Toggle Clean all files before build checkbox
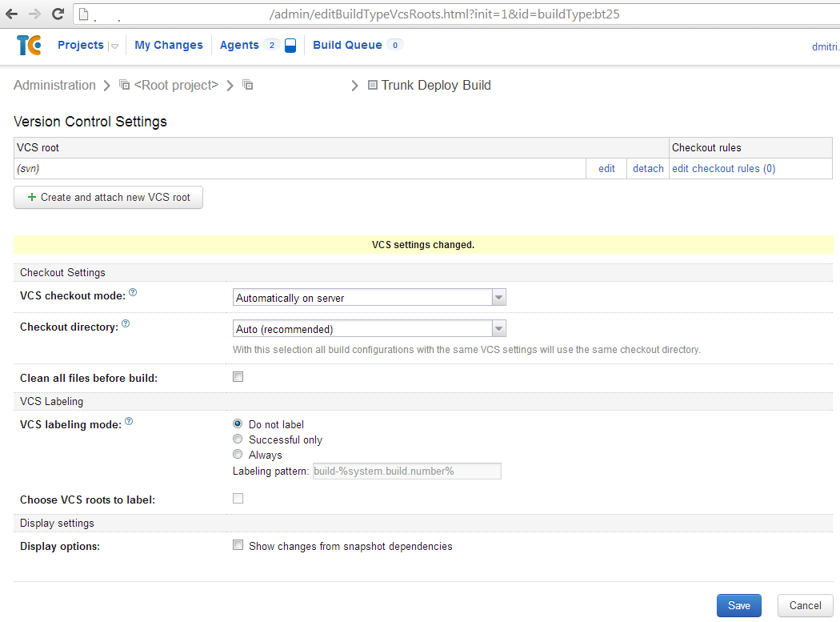 tap(238, 377)
